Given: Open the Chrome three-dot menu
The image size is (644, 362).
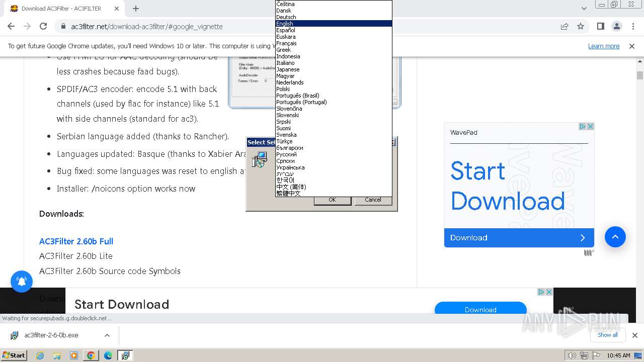Looking at the screenshot, I should coord(633,26).
